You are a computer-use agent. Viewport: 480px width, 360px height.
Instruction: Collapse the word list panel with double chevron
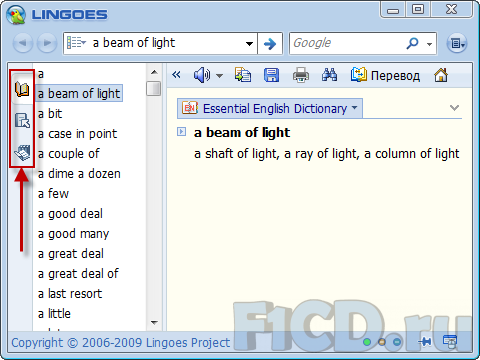(x=176, y=75)
